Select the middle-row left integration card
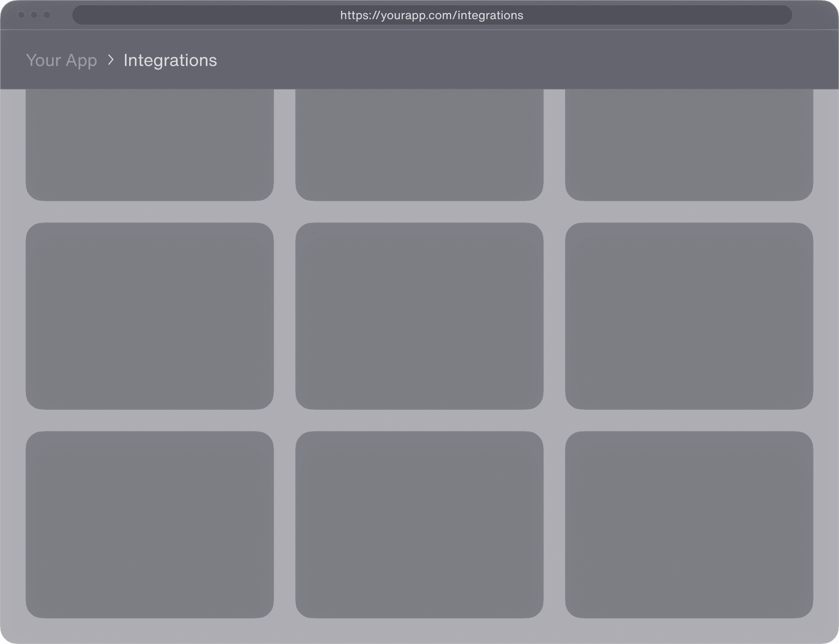The height and width of the screenshot is (644, 839). pos(149,316)
